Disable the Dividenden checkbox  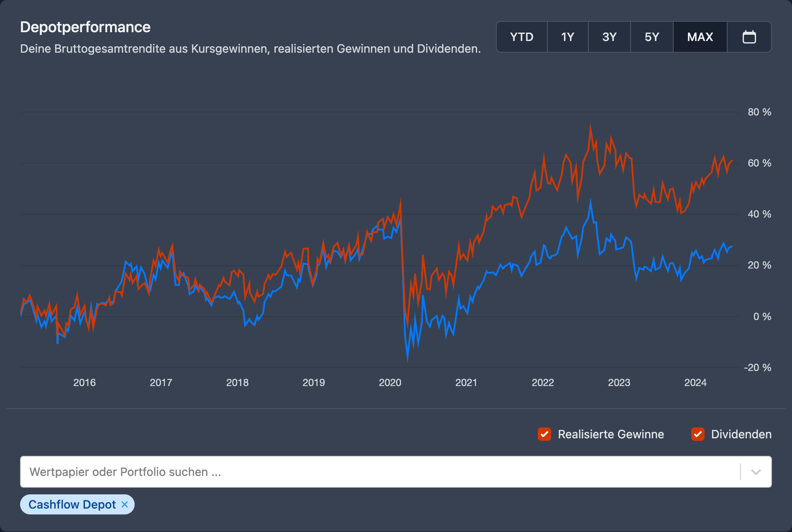click(697, 435)
